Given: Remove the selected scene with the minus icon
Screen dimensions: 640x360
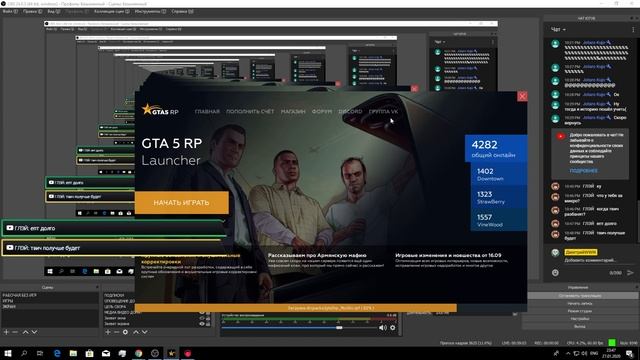Looking at the screenshot, I should 15,332.
